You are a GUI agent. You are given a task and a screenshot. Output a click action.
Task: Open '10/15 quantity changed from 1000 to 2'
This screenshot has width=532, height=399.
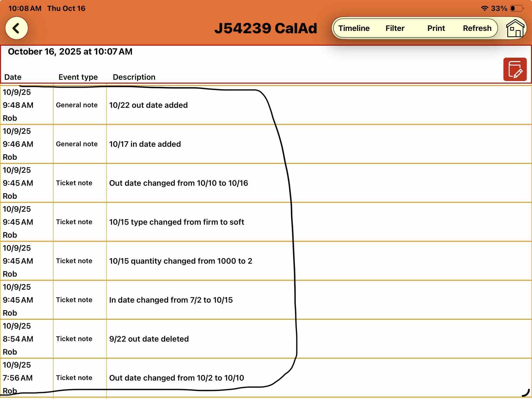pos(181,261)
